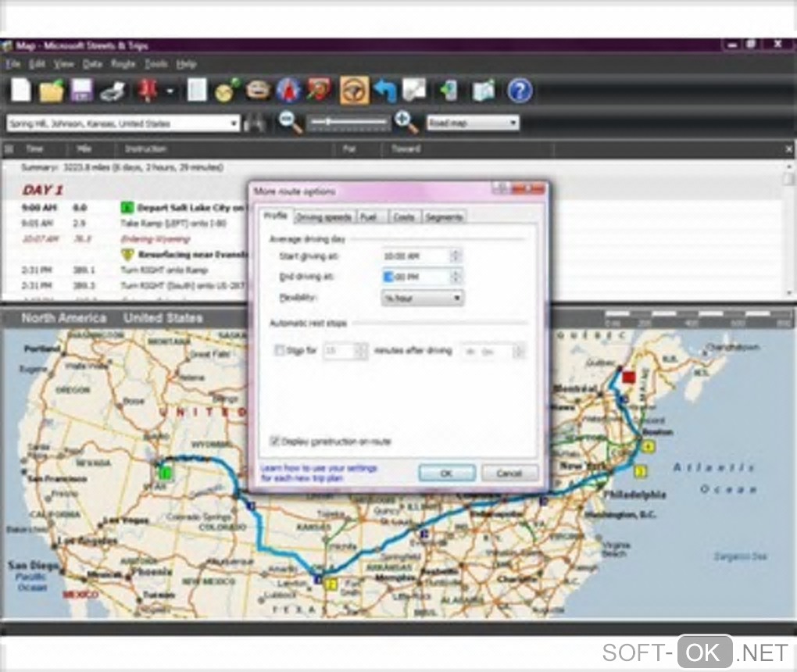
Task: Click the Start driving at spinner arrows
Action: [x=456, y=256]
